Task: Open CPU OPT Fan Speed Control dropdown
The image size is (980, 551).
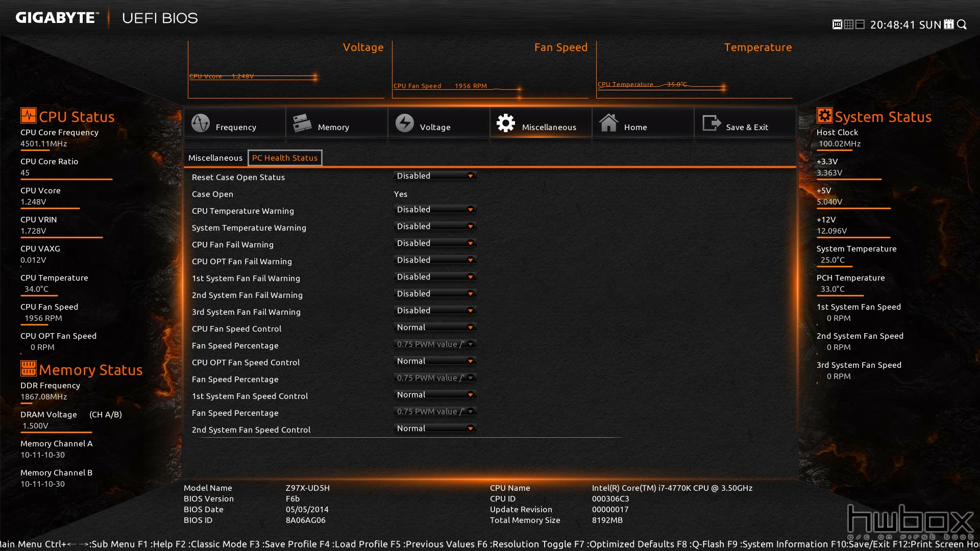Action: pyautogui.click(x=435, y=361)
